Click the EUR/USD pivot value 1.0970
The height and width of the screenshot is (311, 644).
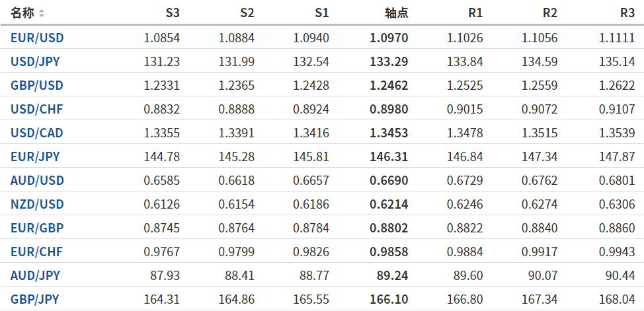(389, 38)
